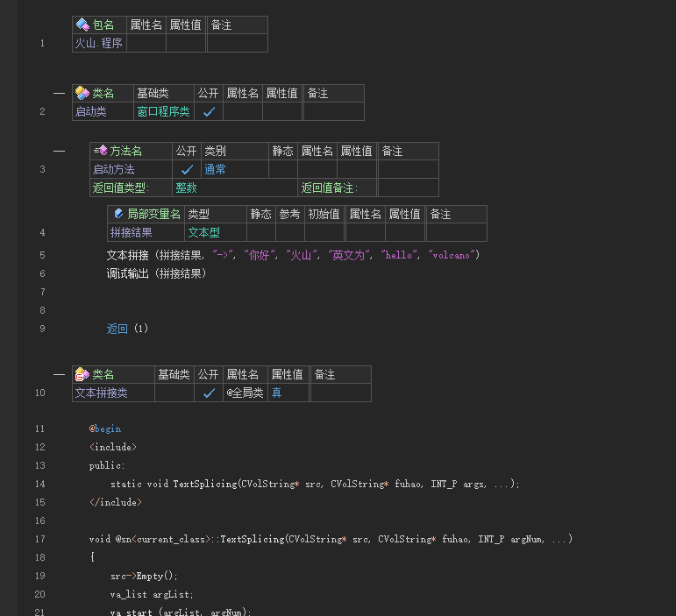Click the 窗口程序类 base class
The height and width of the screenshot is (616, 676).
tap(163, 112)
